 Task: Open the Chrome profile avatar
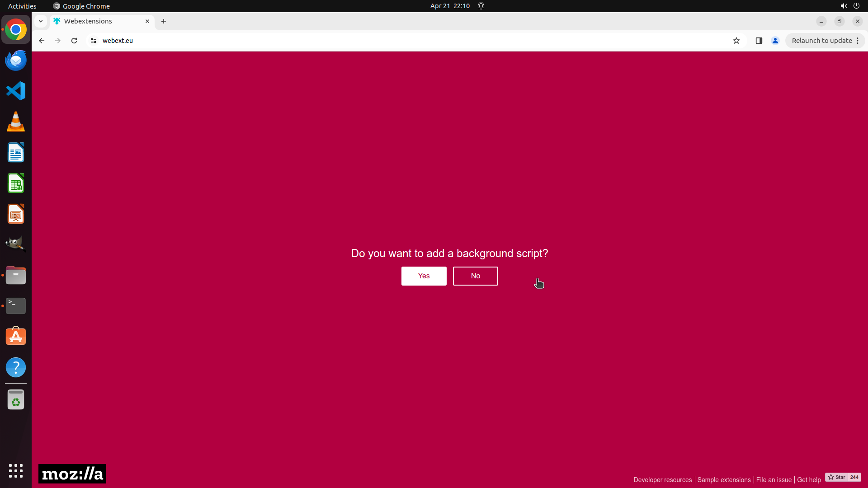pos(775,41)
